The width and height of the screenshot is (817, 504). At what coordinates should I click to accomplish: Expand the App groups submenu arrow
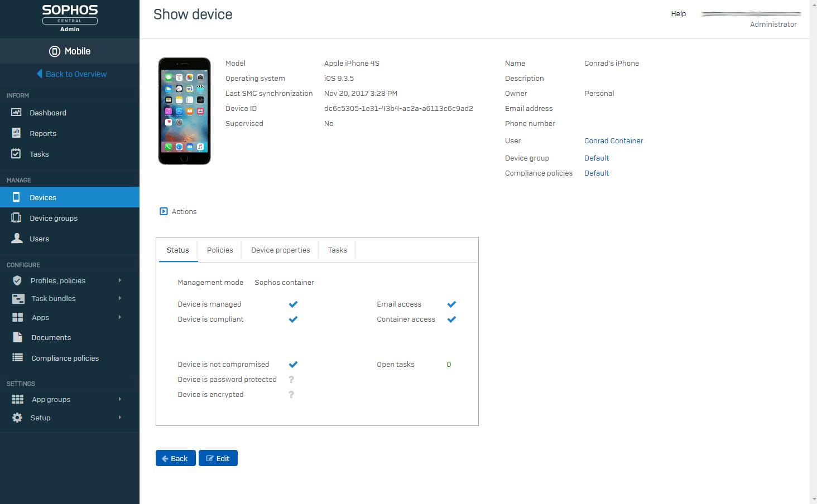click(119, 399)
